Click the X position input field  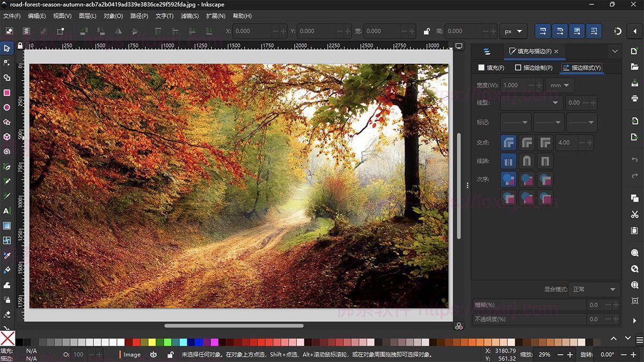pos(252,31)
